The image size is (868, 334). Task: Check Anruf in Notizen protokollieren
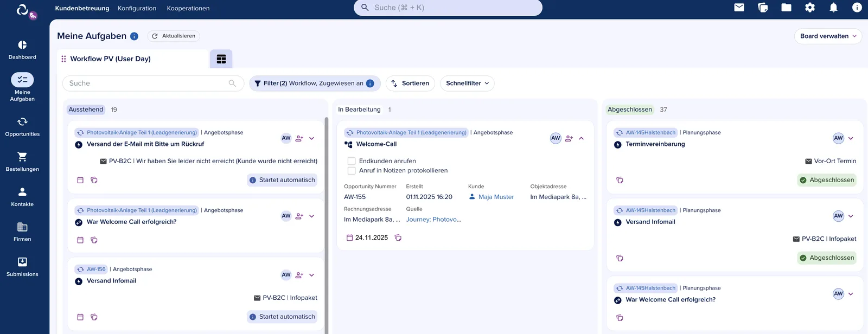click(352, 170)
